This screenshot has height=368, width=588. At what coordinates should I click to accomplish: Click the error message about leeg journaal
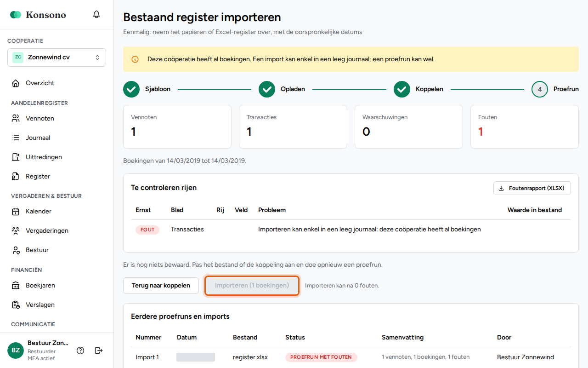click(369, 229)
